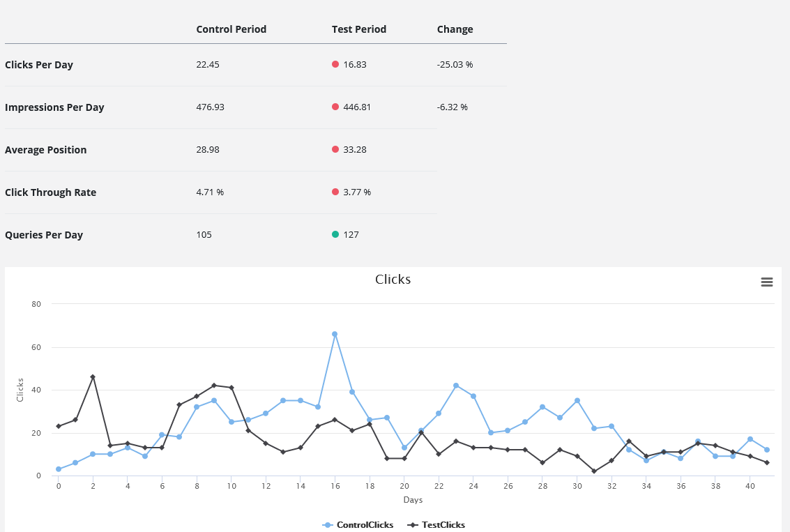This screenshot has width=790, height=532.
Task: Click the Clicks Per Day row label
Action: [x=39, y=65]
